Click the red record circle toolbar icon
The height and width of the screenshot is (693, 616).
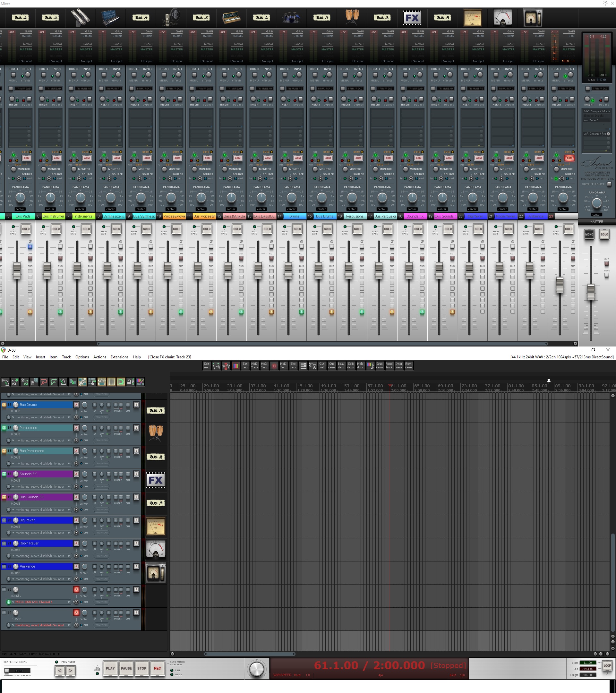click(274, 365)
